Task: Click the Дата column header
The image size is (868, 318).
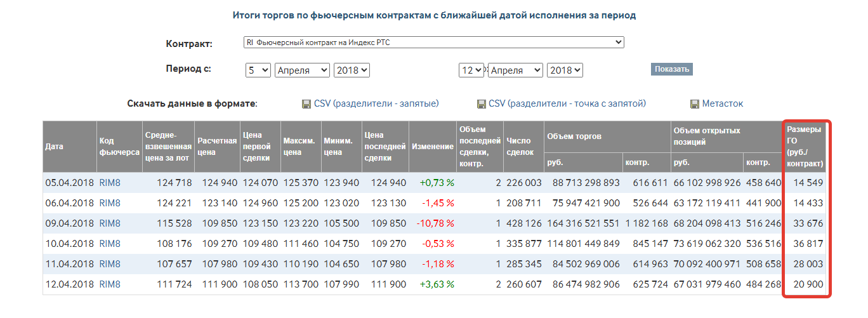Action: [70, 147]
